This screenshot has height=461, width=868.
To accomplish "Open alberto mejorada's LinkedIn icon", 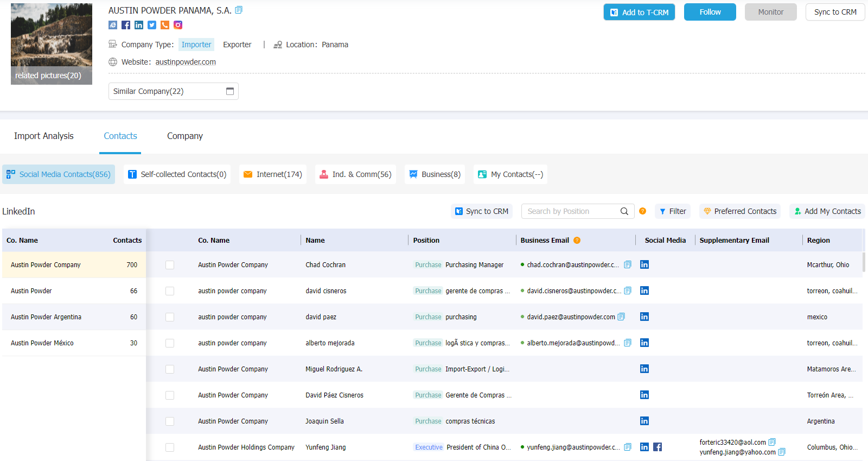I will 644,343.
